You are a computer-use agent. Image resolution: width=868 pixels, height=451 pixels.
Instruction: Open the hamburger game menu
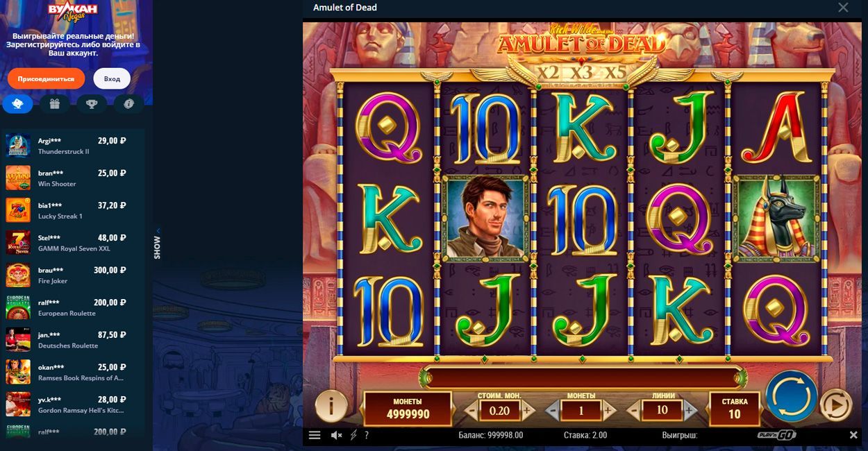[314, 435]
